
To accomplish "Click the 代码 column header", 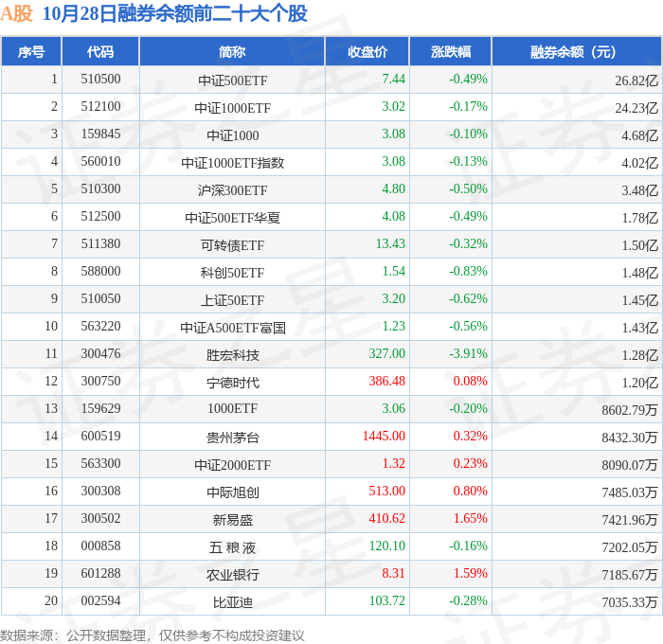I will 100,51.
